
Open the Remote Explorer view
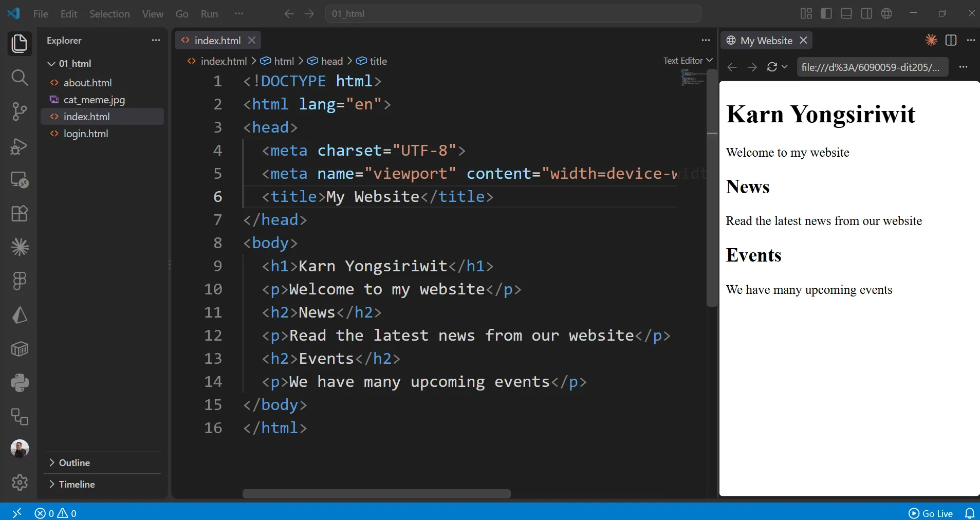pyautogui.click(x=20, y=180)
